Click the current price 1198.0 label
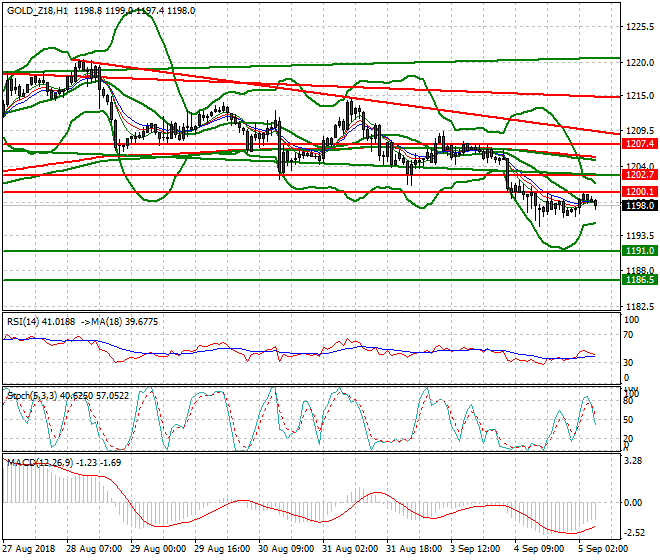The image size is (660, 560). pyautogui.click(x=639, y=205)
